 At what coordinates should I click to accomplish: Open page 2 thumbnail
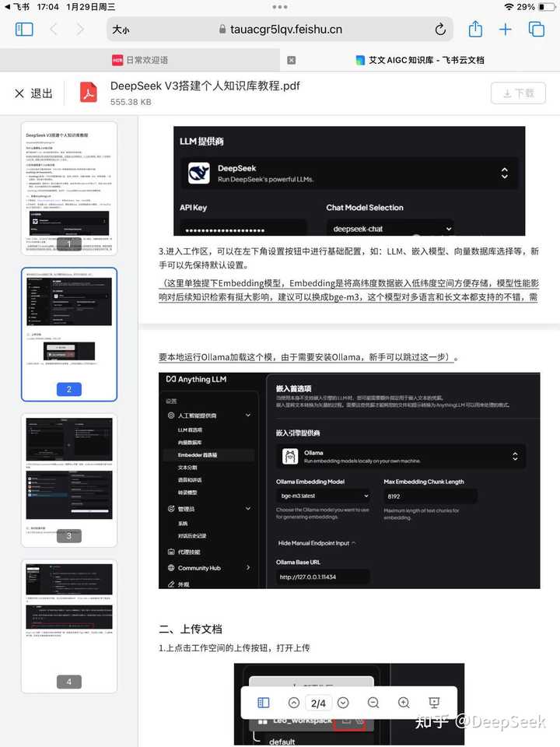pos(69,335)
